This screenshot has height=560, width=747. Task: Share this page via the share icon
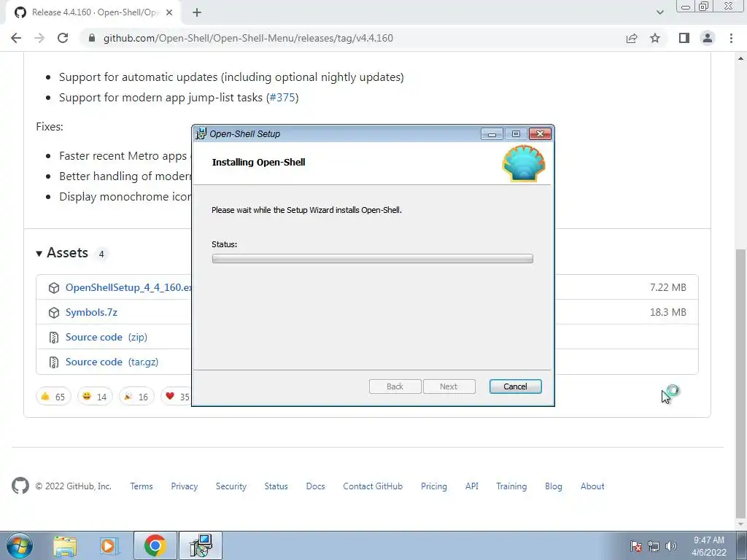point(632,38)
